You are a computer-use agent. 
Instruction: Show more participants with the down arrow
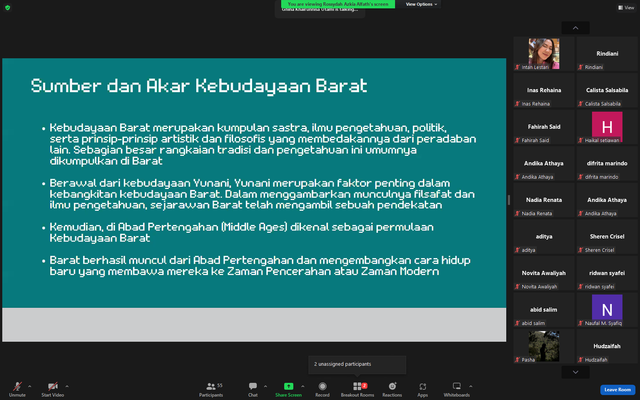pyautogui.click(x=576, y=372)
